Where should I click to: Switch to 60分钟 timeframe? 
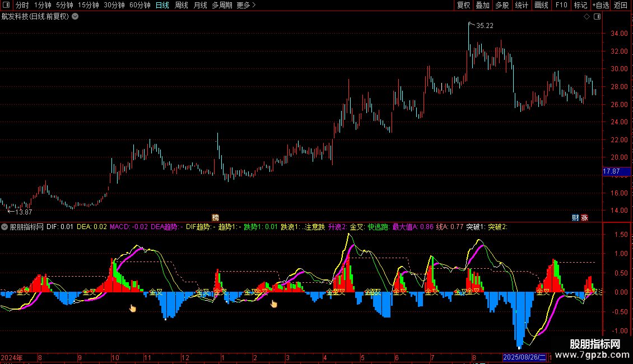coord(140,5)
